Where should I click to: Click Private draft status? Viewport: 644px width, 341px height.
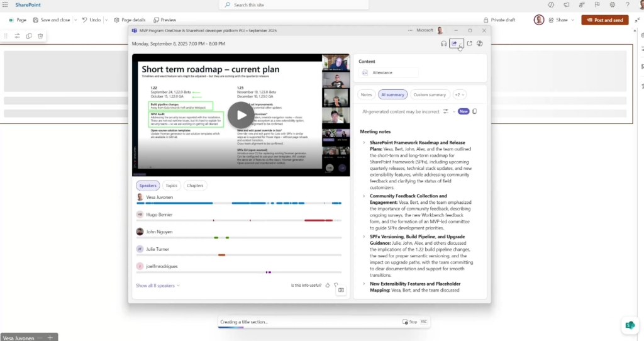point(499,20)
